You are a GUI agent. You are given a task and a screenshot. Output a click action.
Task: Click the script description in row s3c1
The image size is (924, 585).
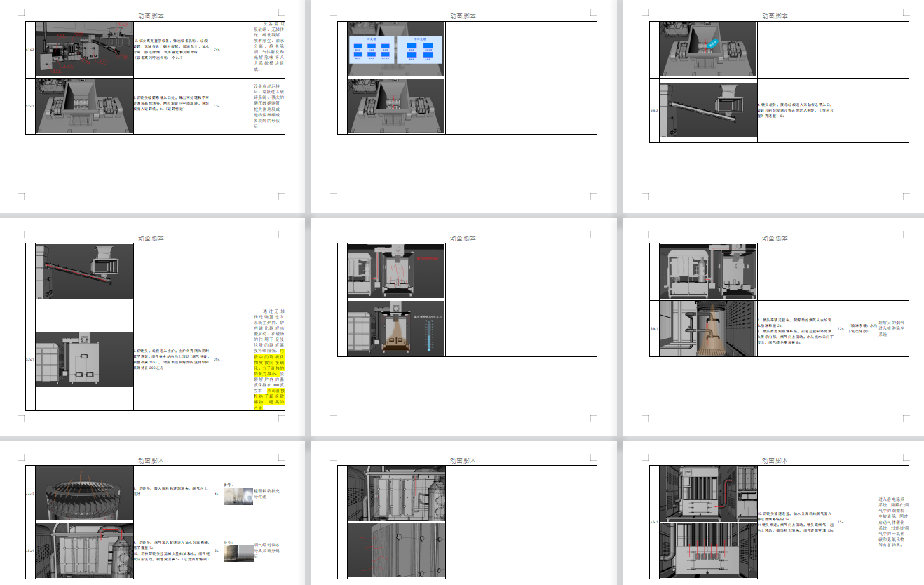(172, 360)
